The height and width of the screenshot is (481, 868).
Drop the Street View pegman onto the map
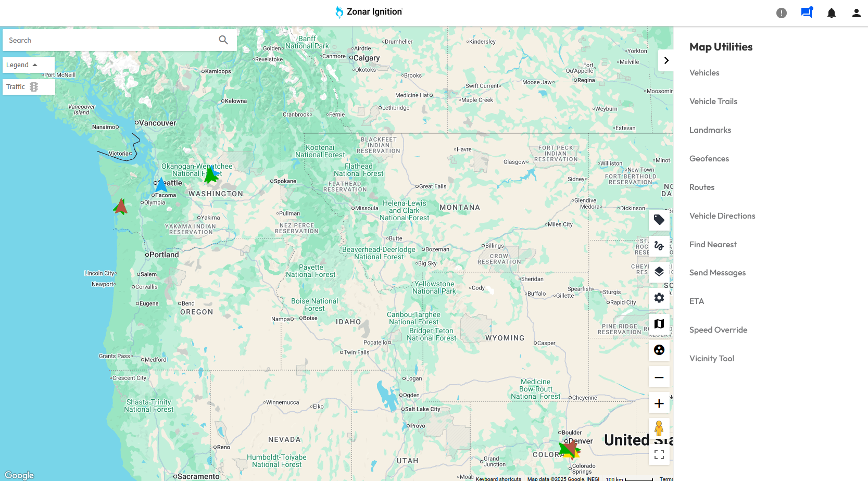659,428
